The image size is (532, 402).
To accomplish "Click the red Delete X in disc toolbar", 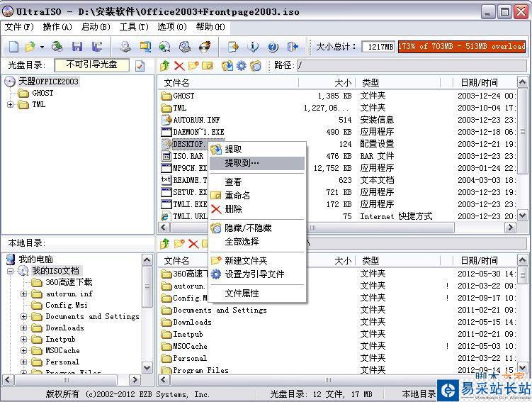I will (x=179, y=65).
